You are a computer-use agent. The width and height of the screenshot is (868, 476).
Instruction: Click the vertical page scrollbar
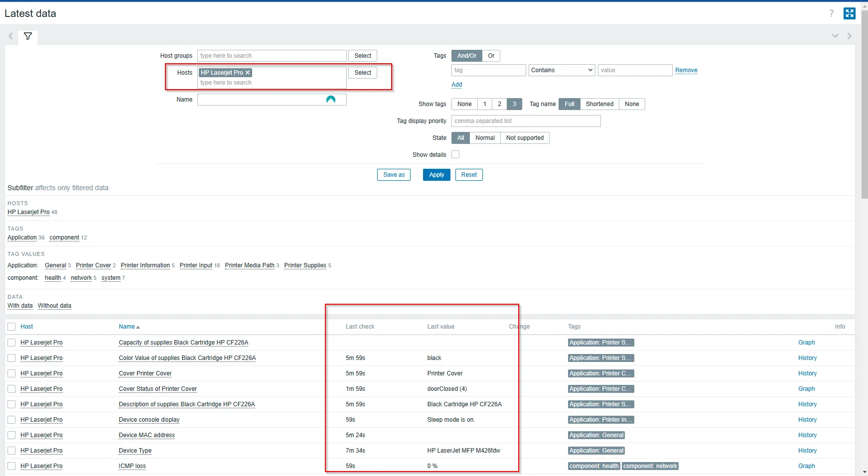(865, 105)
